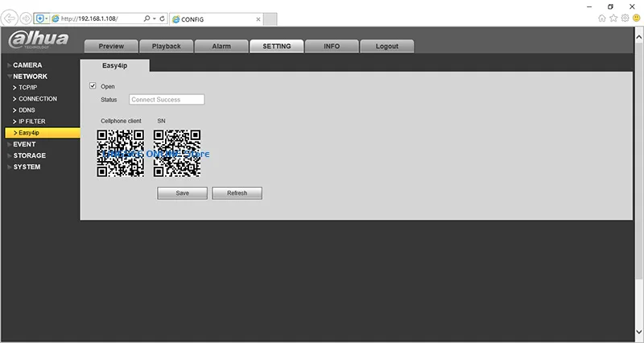Select the SETTING tab
644x343 pixels.
pos(276,46)
